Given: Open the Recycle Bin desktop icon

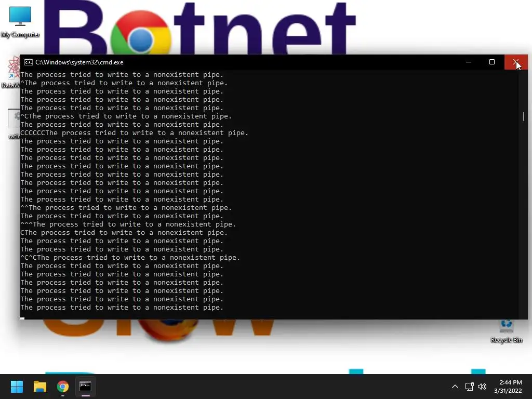Looking at the screenshot, I should pyautogui.click(x=506, y=331).
